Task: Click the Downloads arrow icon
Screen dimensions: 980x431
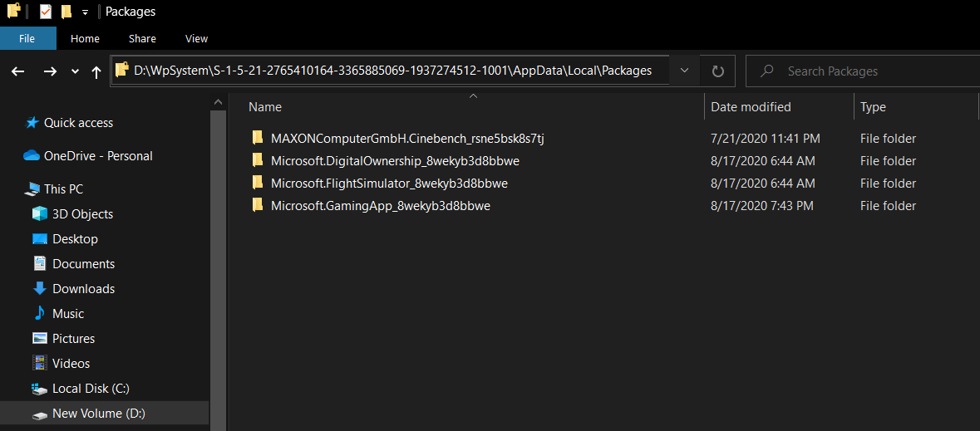Action: tap(40, 289)
